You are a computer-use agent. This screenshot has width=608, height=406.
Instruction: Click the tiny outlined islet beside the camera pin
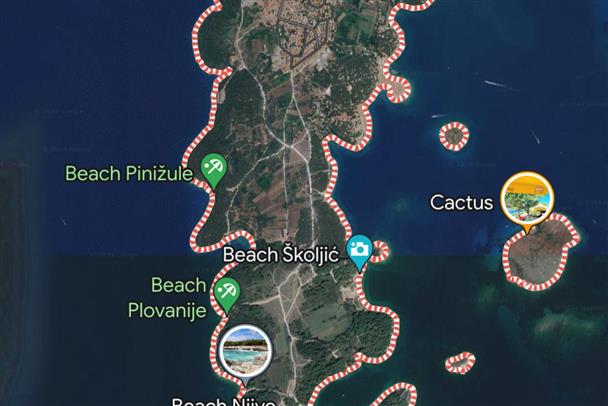click(380, 251)
